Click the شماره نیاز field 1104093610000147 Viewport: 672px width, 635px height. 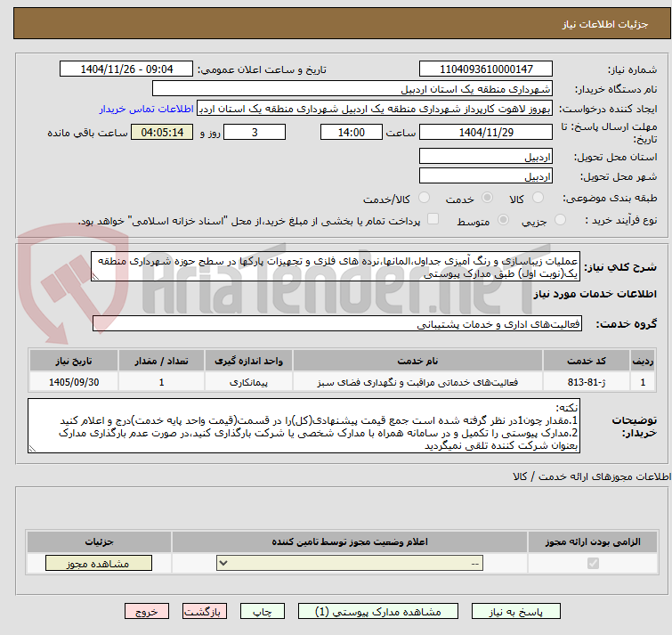pyautogui.click(x=486, y=69)
